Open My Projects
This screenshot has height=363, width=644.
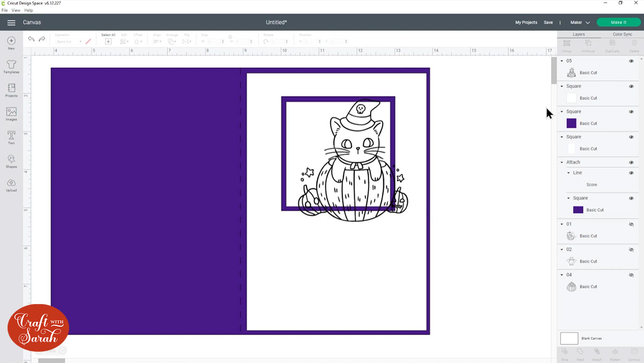pos(526,23)
